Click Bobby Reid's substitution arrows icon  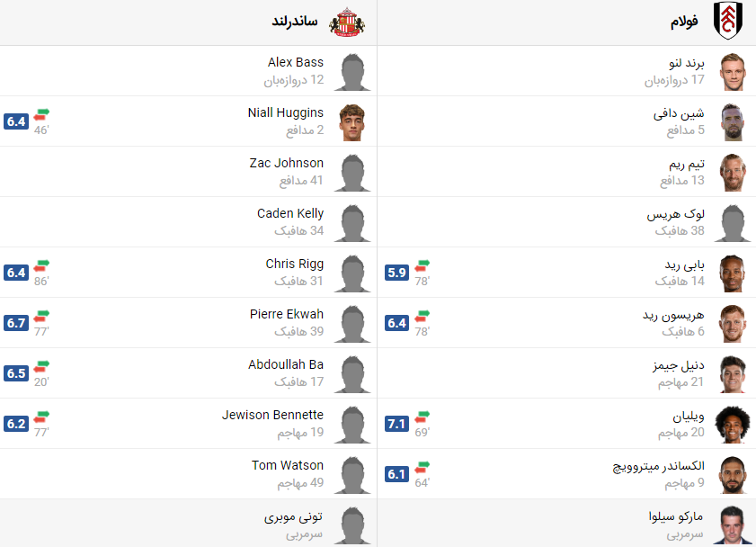[x=422, y=265]
